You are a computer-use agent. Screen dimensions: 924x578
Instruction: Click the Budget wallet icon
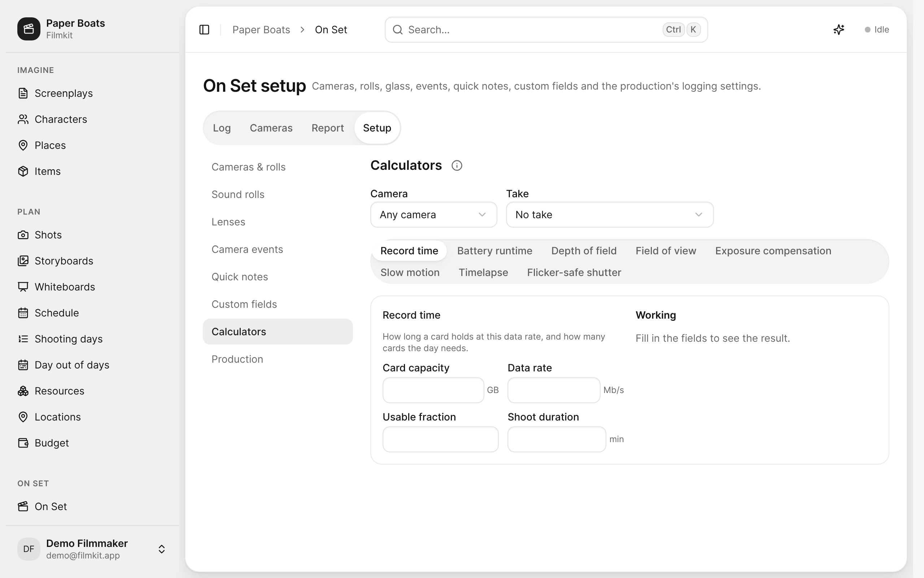(x=23, y=443)
